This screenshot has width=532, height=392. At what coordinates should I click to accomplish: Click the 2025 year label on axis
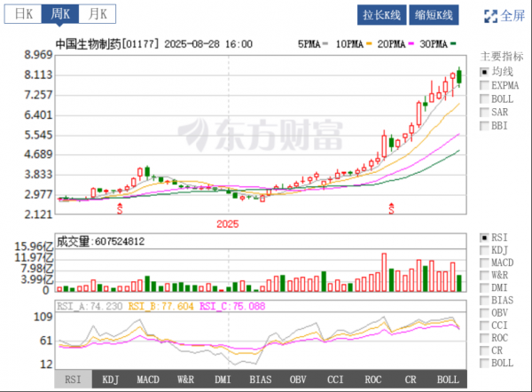(x=228, y=224)
